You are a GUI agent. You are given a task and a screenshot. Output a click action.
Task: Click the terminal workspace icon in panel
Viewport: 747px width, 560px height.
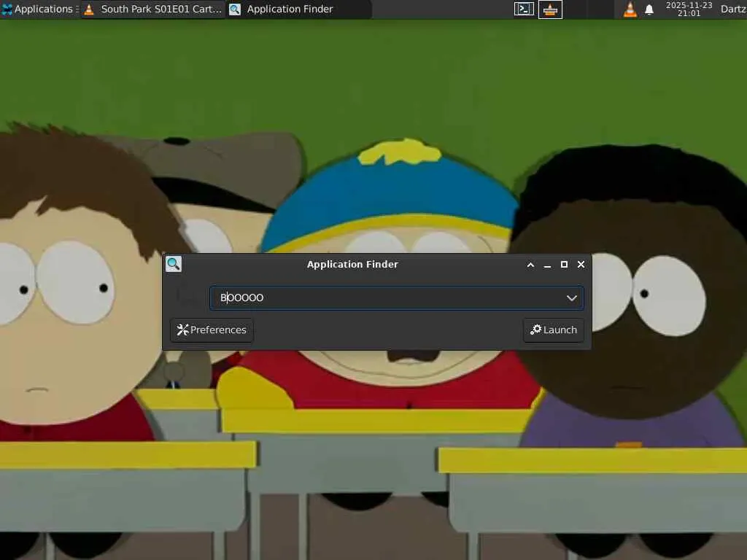(x=524, y=9)
